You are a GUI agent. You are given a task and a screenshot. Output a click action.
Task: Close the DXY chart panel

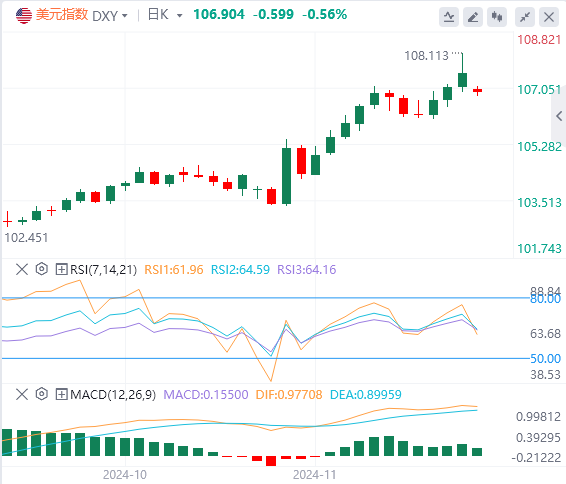click(549, 17)
